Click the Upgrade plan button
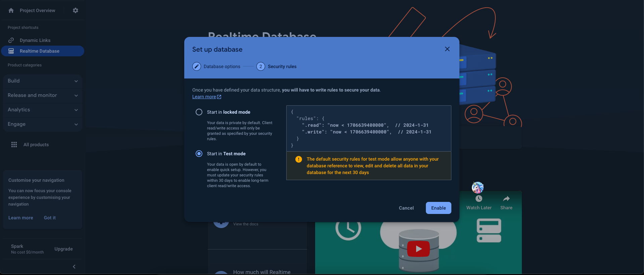 tap(63, 249)
